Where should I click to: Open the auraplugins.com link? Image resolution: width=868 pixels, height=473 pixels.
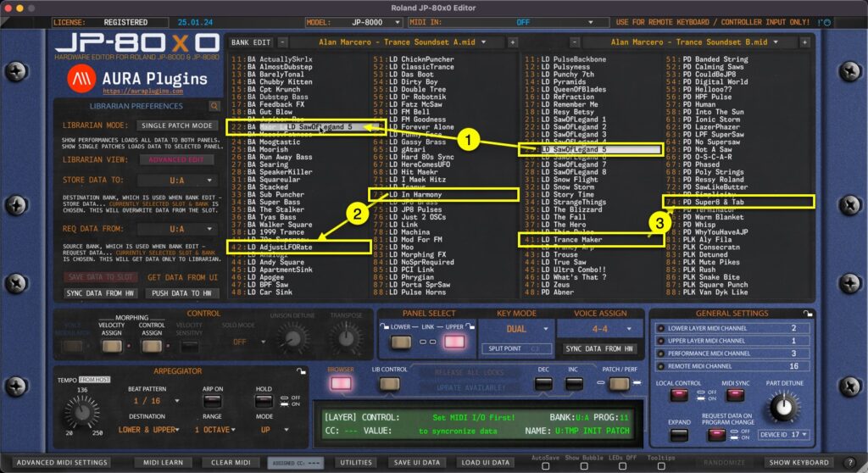point(142,91)
